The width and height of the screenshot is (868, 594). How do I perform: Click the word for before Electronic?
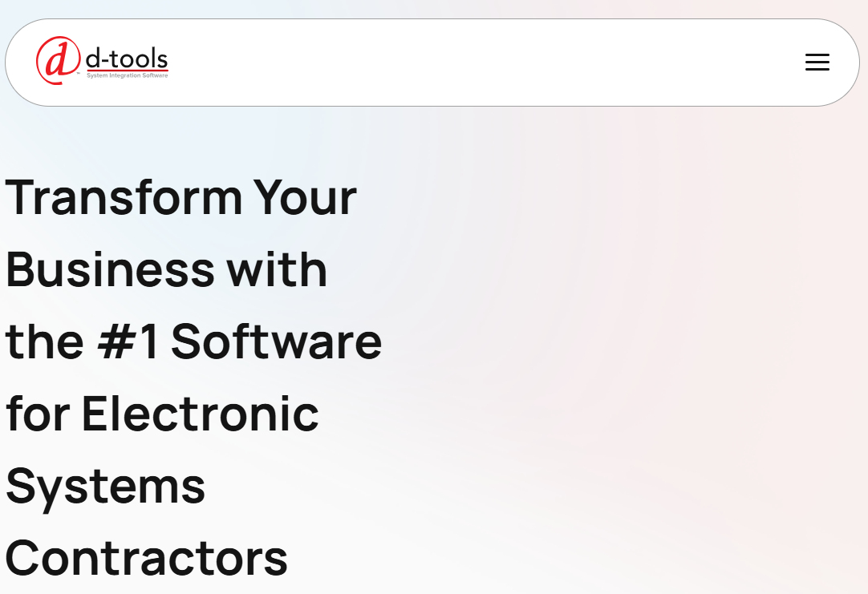click(x=38, y=414)
